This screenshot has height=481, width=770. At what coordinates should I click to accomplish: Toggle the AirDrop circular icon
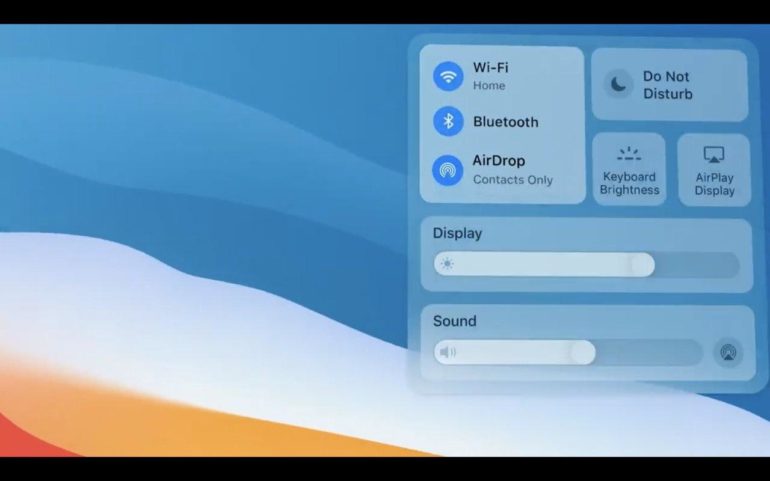[447, 170]
